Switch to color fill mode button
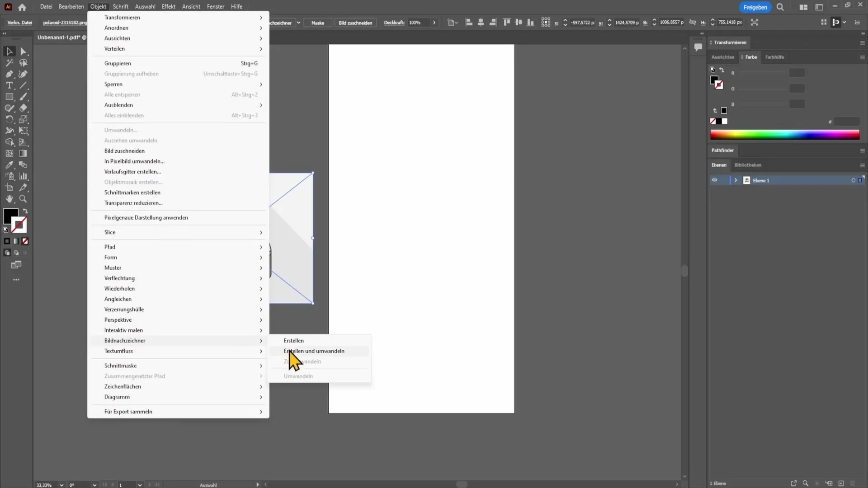 (7, 241)
